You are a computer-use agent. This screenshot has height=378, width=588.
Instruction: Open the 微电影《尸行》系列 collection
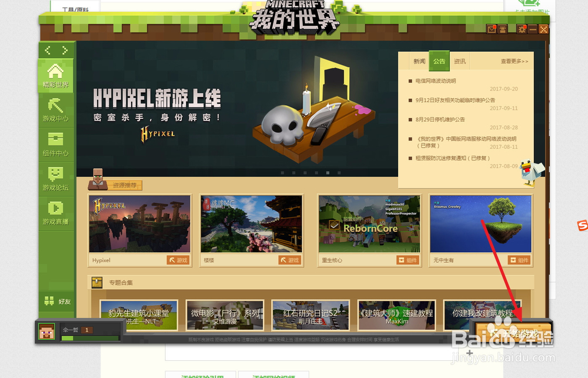point(225,315)
